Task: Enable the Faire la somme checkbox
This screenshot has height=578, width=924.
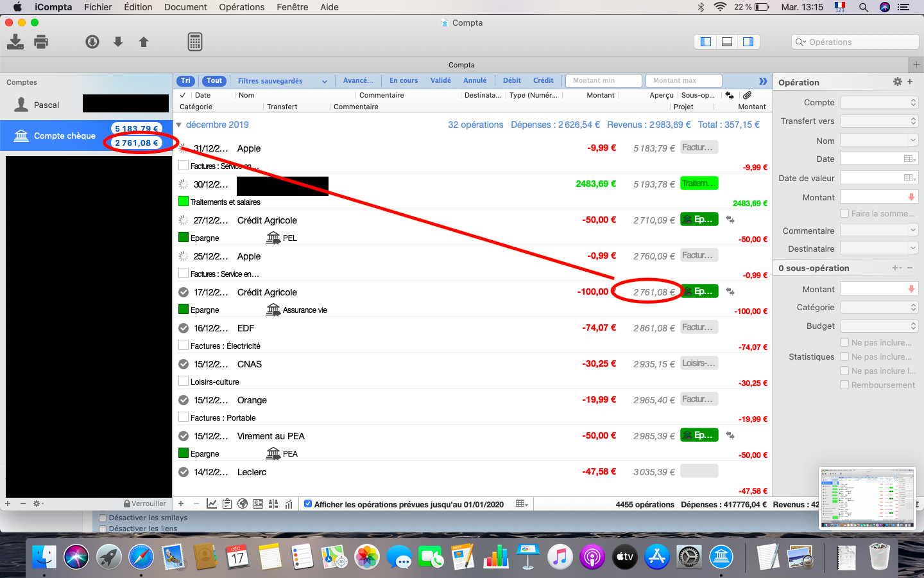Action: tap(844, 213)
